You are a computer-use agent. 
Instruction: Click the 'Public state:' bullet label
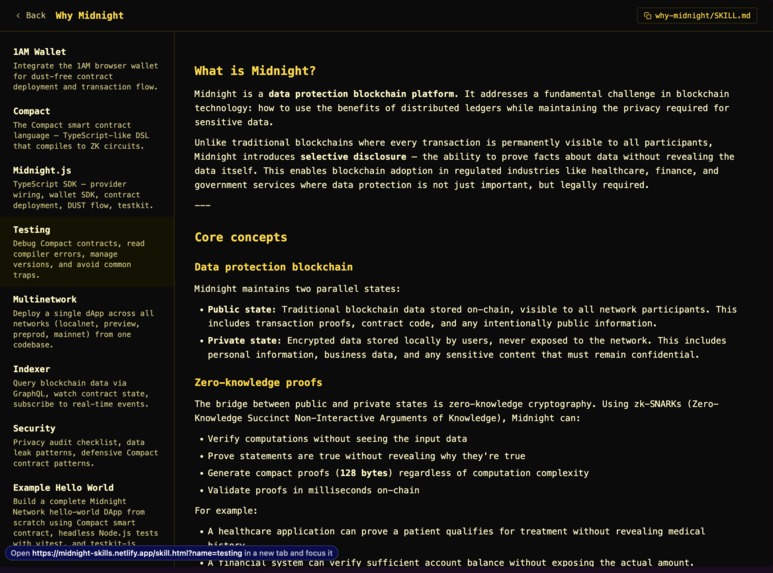coord(242,310)
